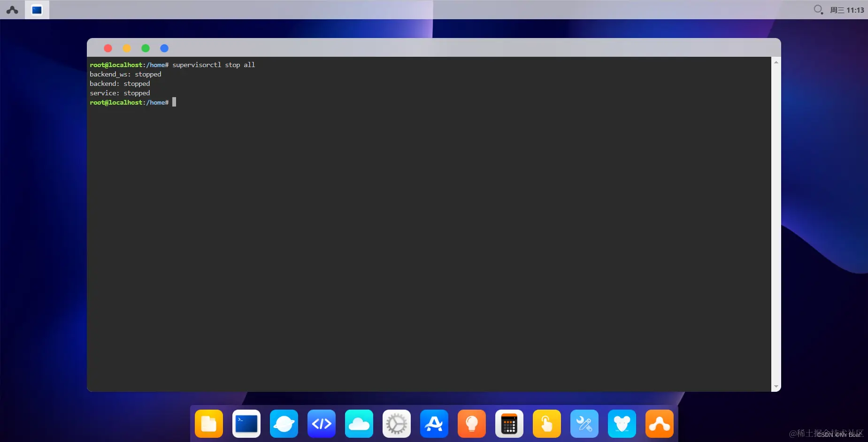This screenshot has height=442, width=868.
Task: Show the clock reading 11:13
Action: 847,10
